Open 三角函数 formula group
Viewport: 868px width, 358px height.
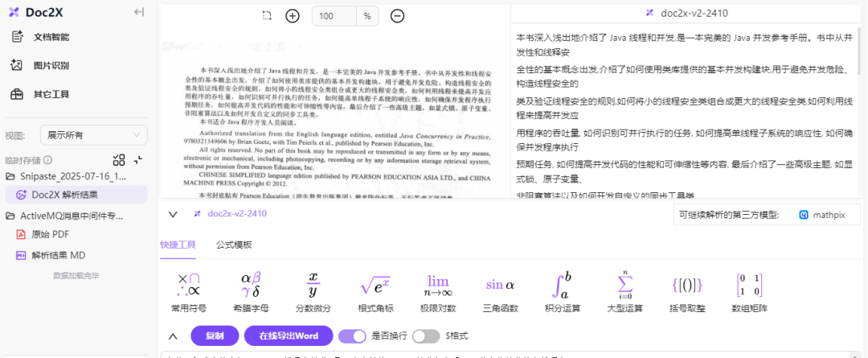[x=501, y=292]
